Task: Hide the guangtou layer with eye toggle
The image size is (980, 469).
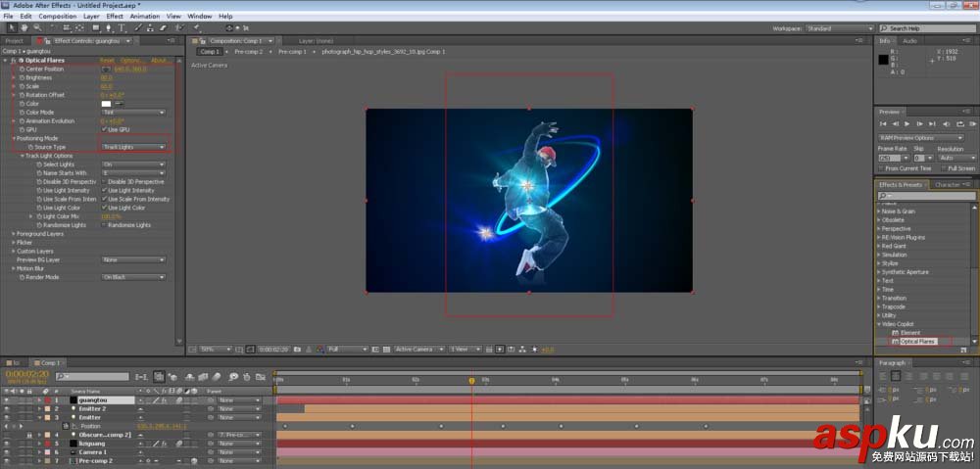Action: pyautogui.click(x=7, y=399)
